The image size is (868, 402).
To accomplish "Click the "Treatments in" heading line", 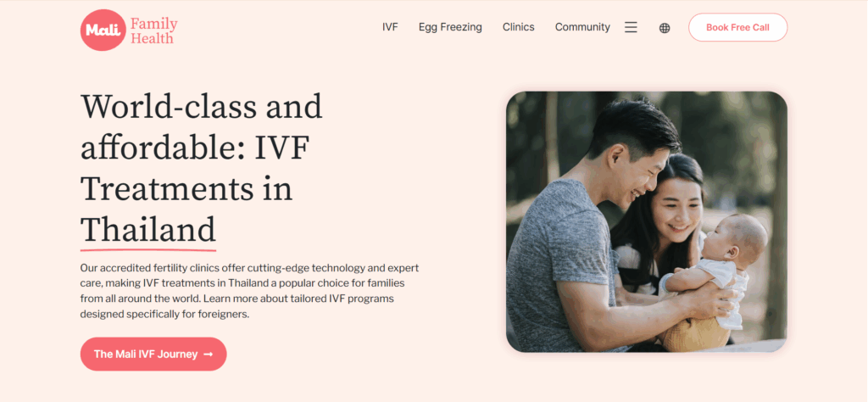I will (186, 189).
